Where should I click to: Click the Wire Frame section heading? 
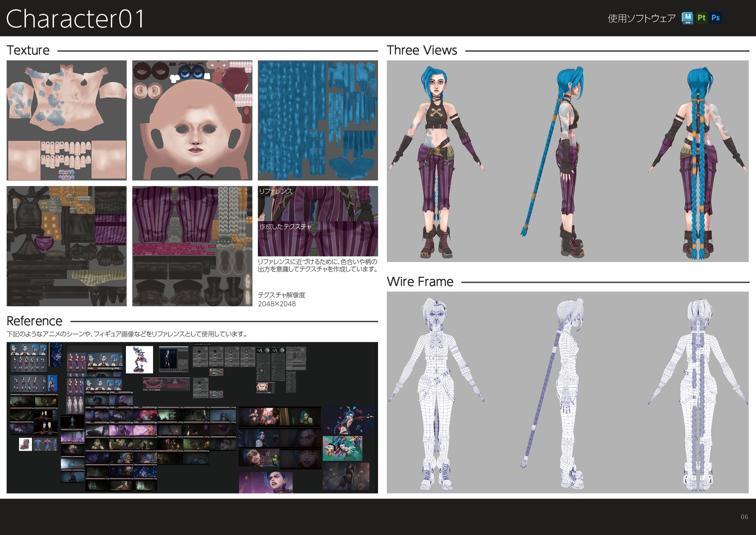pyautogui.click(x=420, y=282)
